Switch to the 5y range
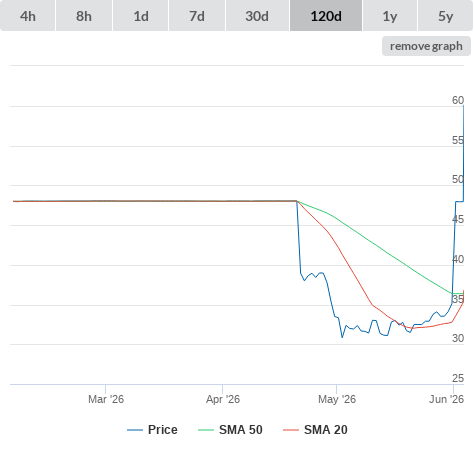The height and width of the screenshot is (456, 474). pos(445,16)
